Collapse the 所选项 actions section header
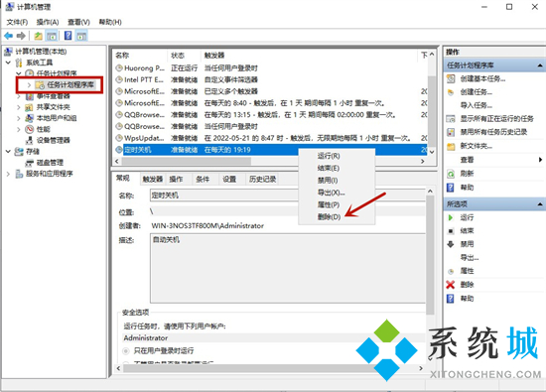The image size is (546, 392). [x=540, y=204]
